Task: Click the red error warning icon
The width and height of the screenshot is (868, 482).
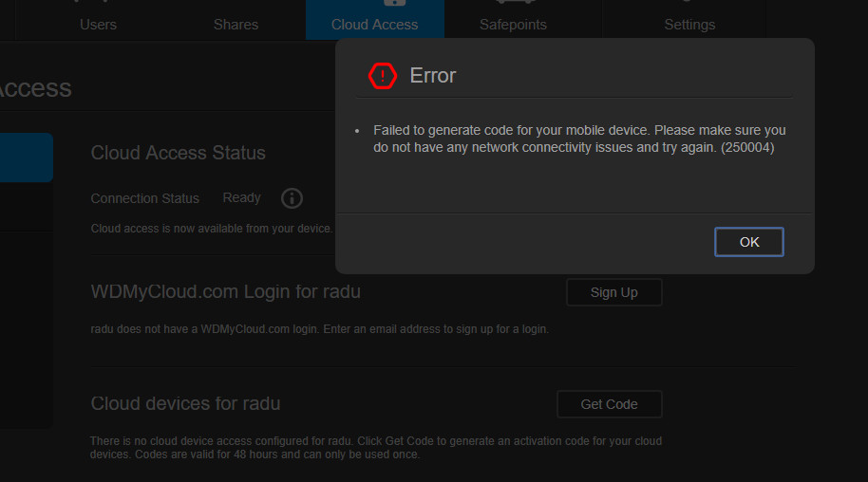Action: point(383,76)
